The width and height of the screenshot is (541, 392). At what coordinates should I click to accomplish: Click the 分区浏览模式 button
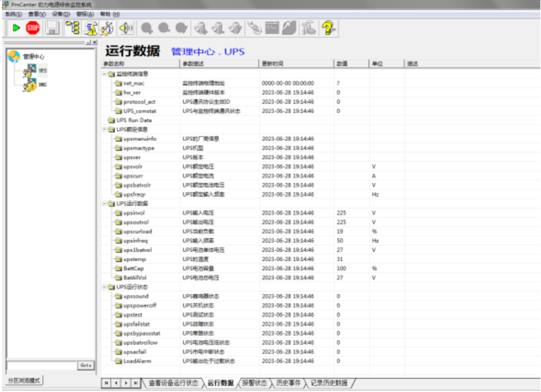[x=25, y=380]
